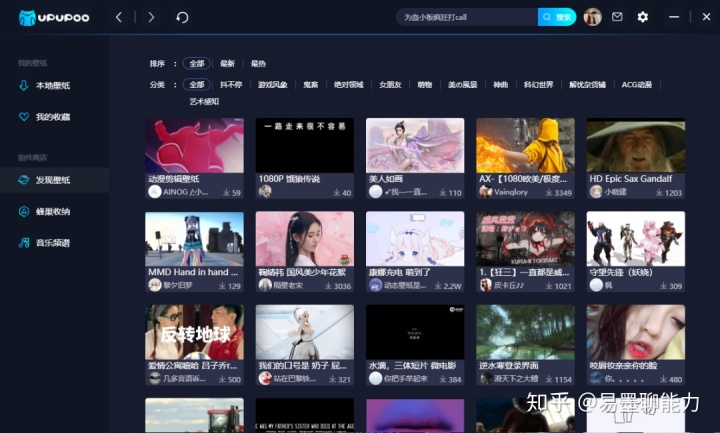Open 蜂巢收纳 in the sidebar
The image size is (720, 433).
click(53, 211)
